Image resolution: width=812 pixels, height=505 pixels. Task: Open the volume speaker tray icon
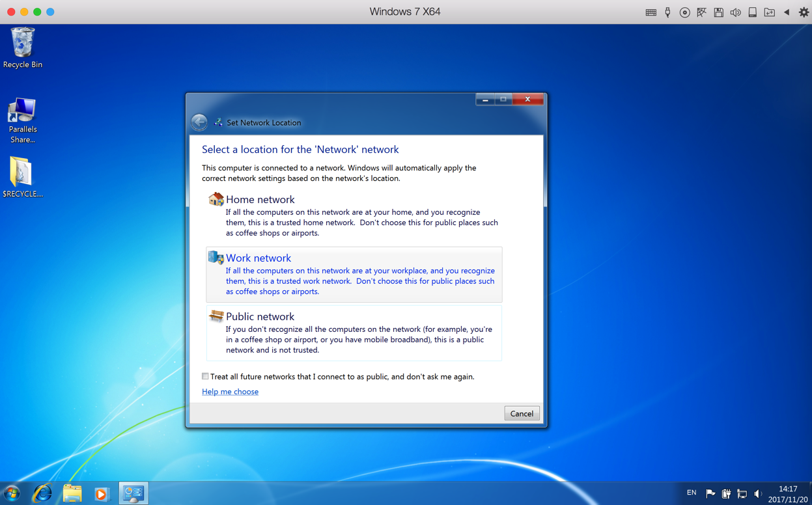758,494
